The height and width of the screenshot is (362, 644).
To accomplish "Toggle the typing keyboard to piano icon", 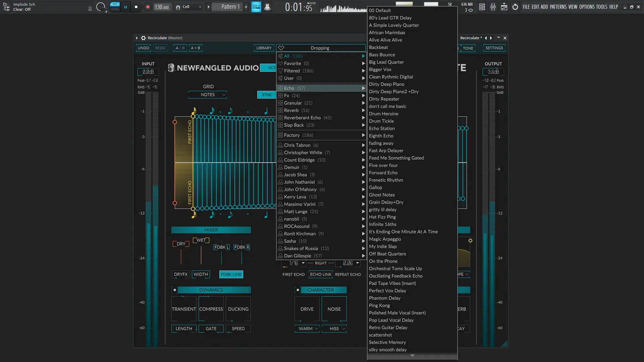I will click(x=256, y=7).
